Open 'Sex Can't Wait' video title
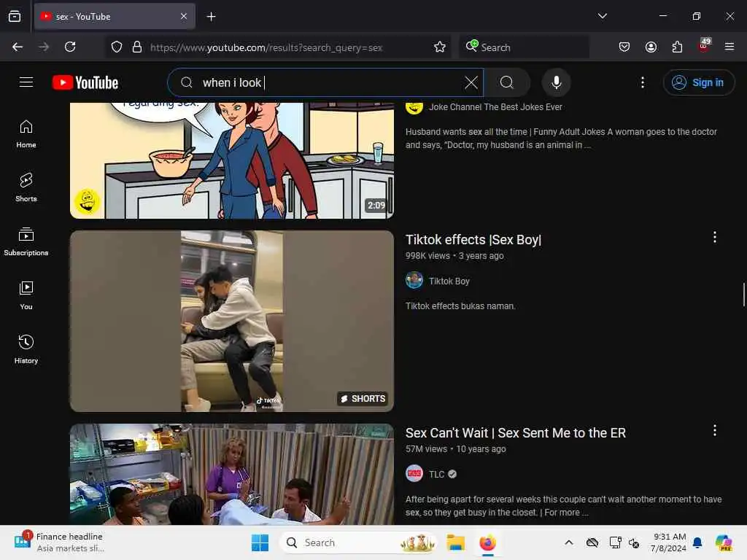Viewport: 747px width, 560px height. 516,433
